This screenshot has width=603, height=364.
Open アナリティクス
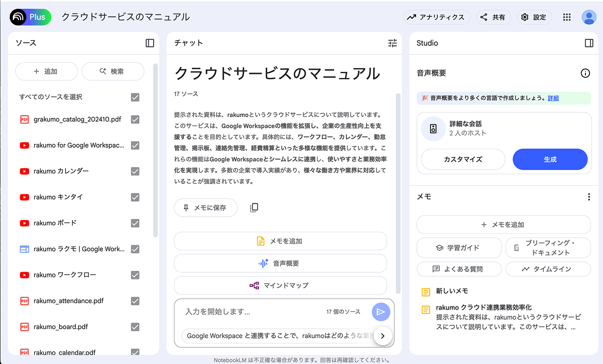pyautogui.click(x=437, y=17)
